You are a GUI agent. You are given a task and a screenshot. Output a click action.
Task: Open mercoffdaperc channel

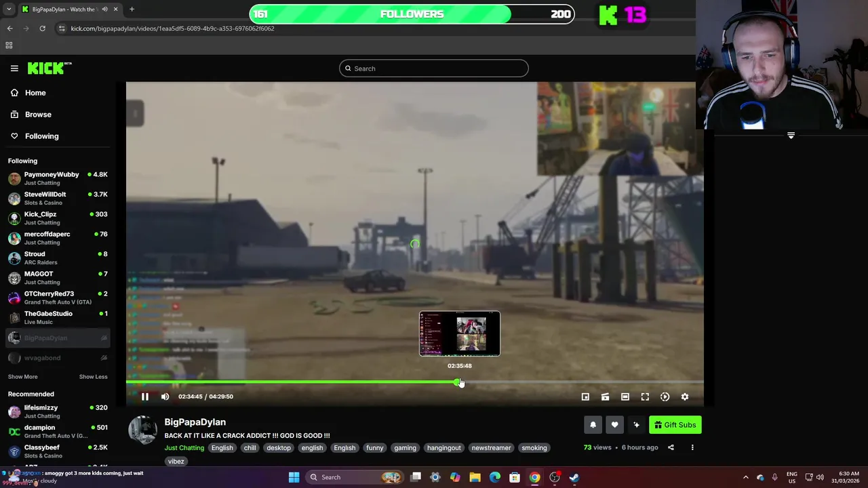click(58, 238)
